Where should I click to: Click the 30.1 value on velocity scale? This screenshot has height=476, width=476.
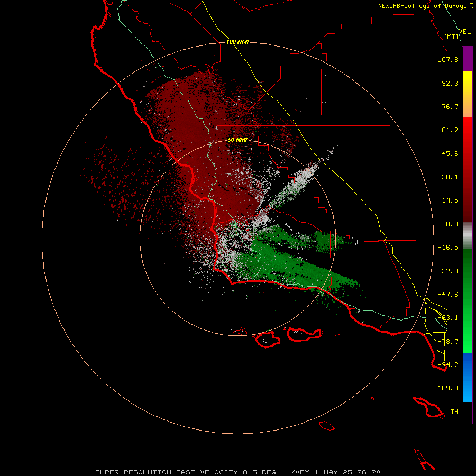(x=450, y=177)
